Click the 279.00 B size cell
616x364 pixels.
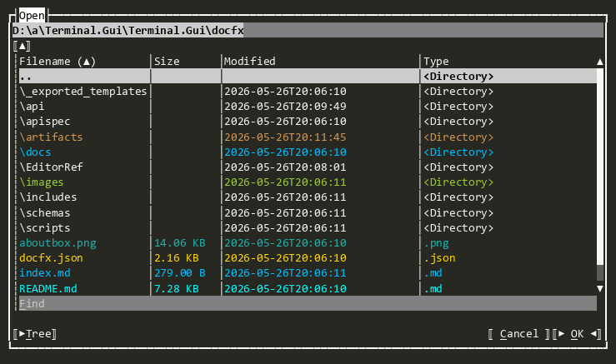coord(179,273)
